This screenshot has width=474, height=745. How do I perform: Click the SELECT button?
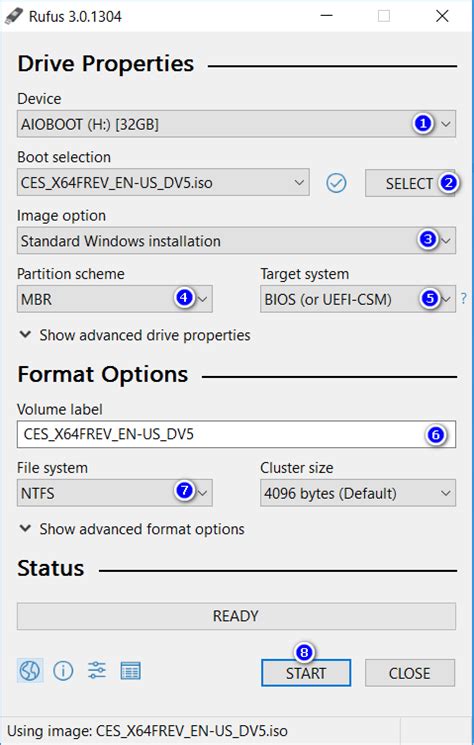[410, 183]
